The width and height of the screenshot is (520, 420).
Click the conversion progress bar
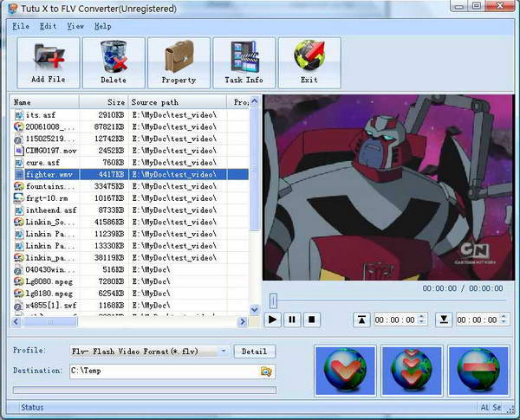[x=145, y=391]
